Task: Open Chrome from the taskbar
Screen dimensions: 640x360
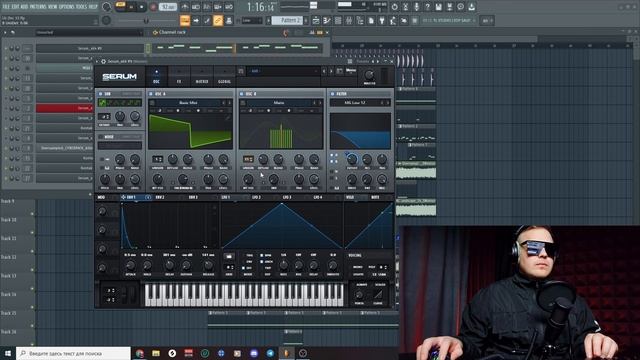Action: click(x=140, y=353)
